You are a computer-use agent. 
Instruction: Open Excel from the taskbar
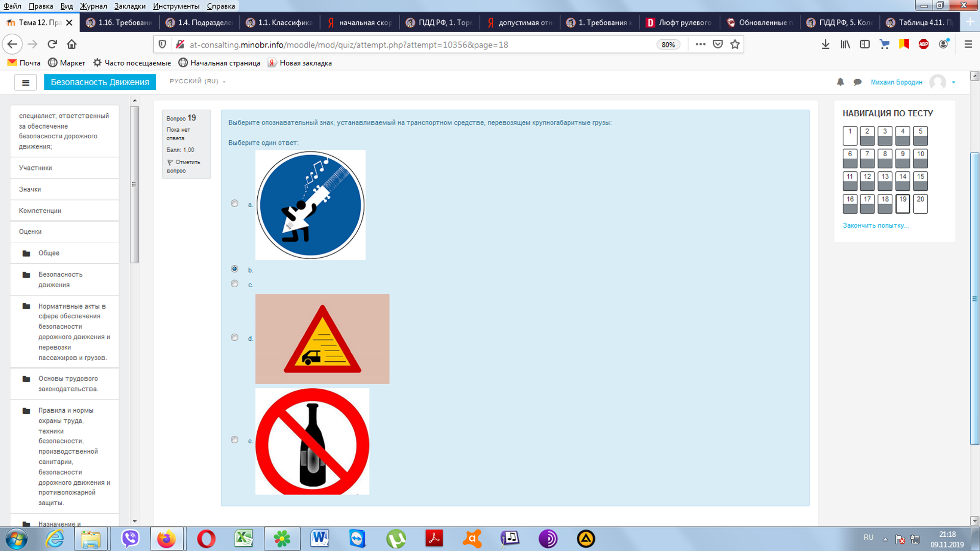pyautogui.click(x=244, y=539)
